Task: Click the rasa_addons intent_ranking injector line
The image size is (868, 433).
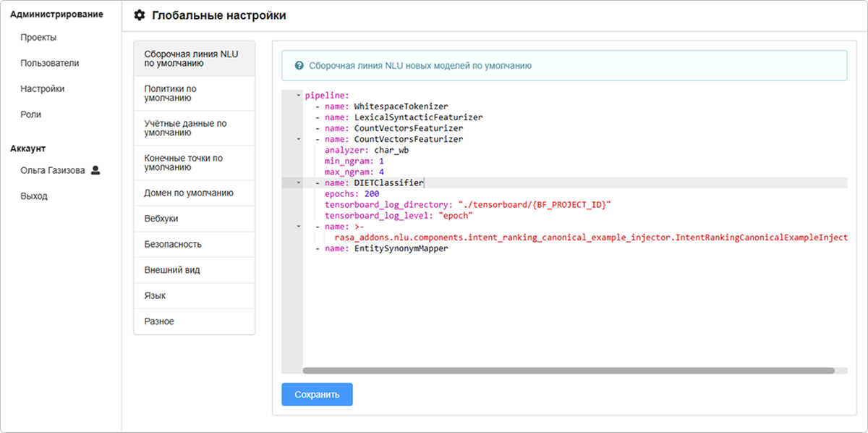Action: click(591, 237)
